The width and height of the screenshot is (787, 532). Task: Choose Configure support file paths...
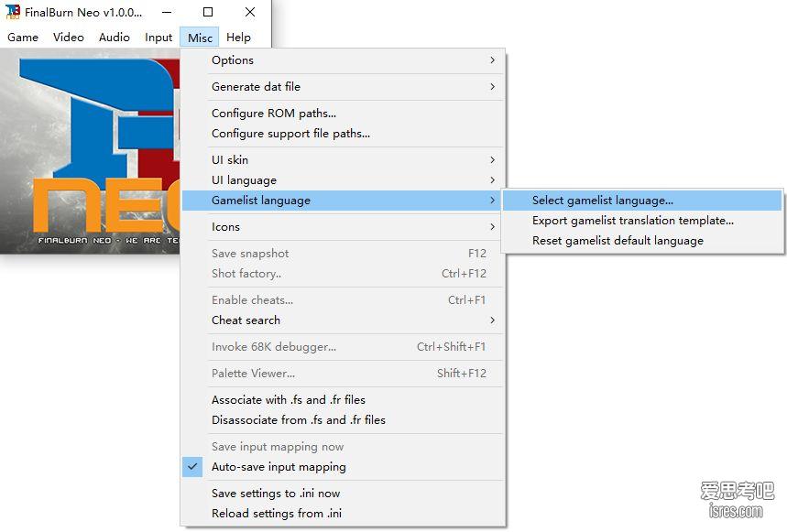(x=344, y=134)
